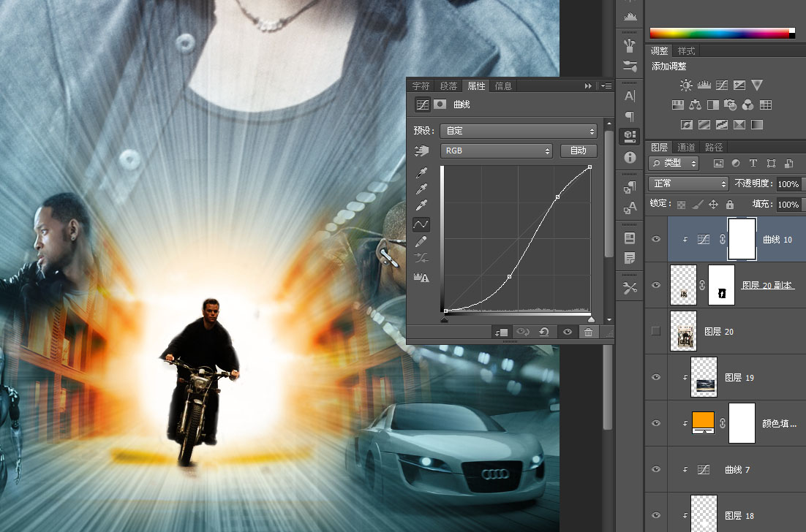Click the 自动 auto button
Viewport: 806px width, 532px height.
click(579, 151)
